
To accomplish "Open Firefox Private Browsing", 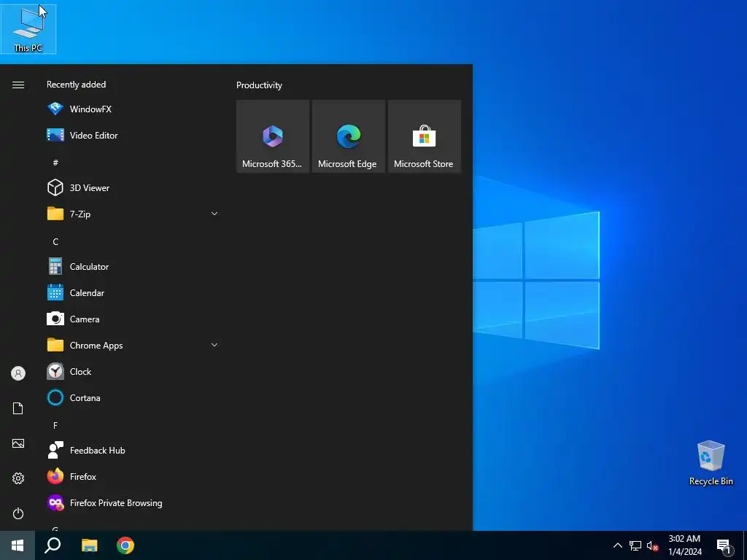I will click(x=133, y=503).
